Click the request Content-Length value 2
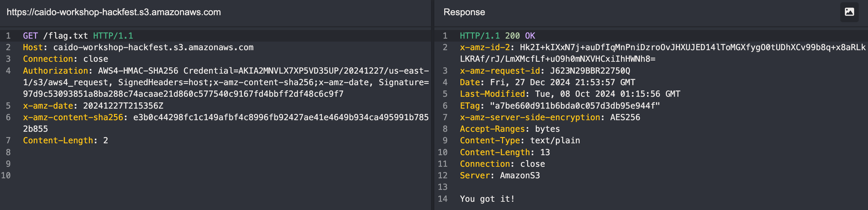Screen dimensions: 868x210 click(x=105, y=141)
